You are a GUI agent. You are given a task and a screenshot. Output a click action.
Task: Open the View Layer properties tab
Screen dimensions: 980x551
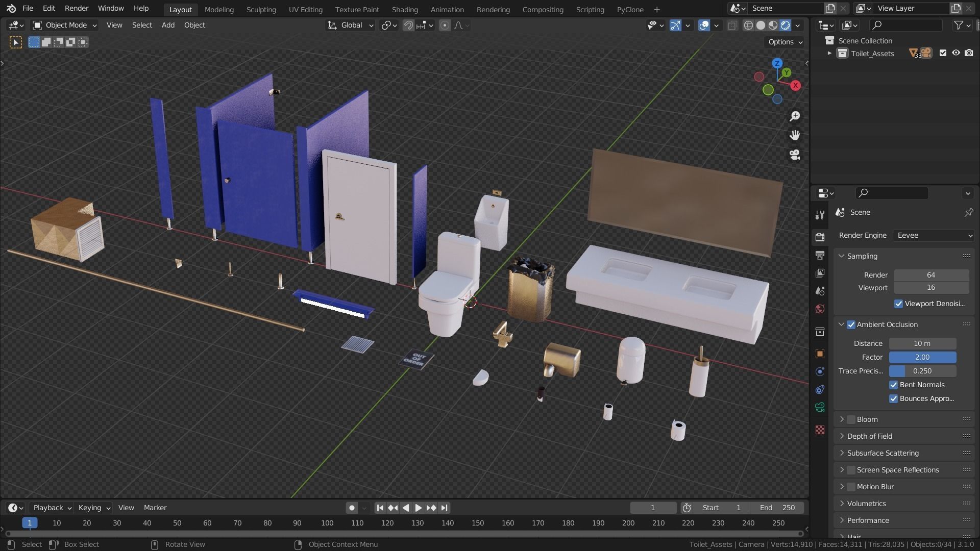click(x=820, y=273)
